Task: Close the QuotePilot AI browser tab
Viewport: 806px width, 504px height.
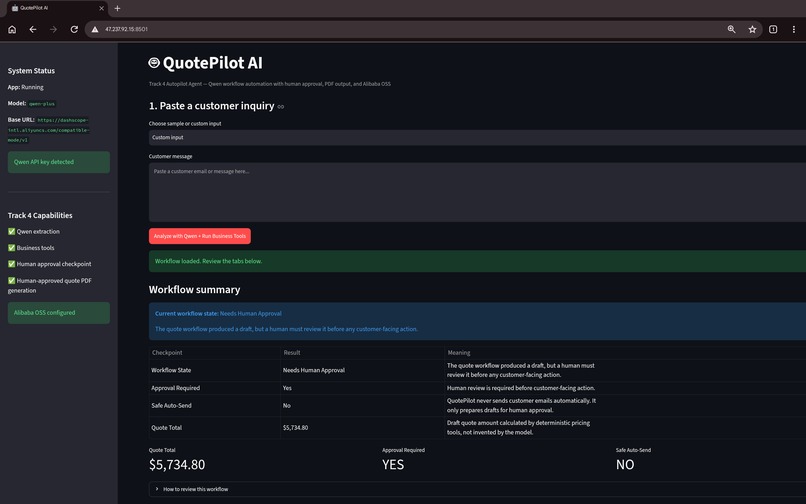Action: coord(101,8)
